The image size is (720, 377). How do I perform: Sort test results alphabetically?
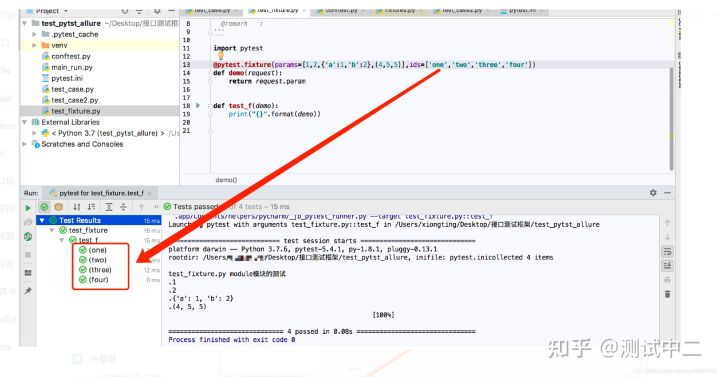[x=77, y=207]
